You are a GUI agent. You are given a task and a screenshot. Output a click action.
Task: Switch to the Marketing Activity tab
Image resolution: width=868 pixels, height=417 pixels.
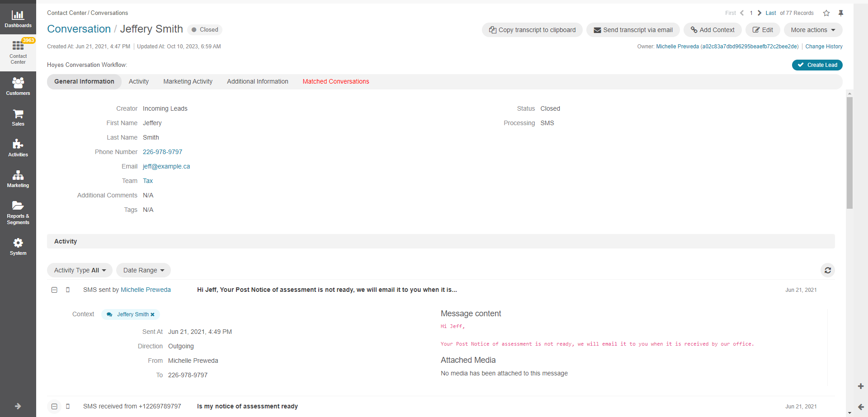click(188, 81)
